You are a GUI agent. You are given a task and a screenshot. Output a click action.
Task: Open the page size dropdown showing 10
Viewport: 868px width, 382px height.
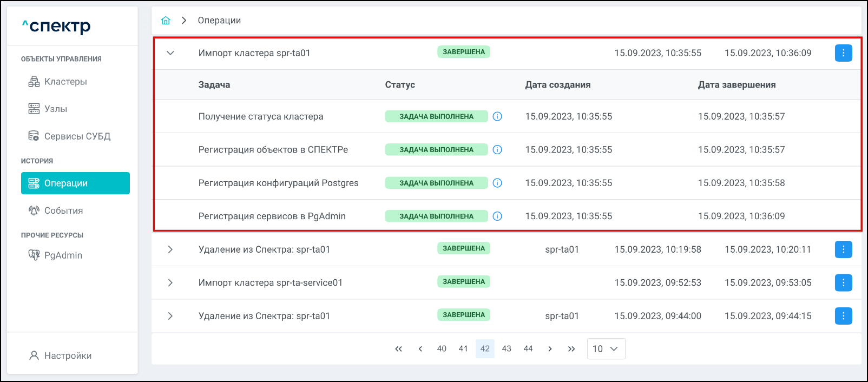(606, 349)
